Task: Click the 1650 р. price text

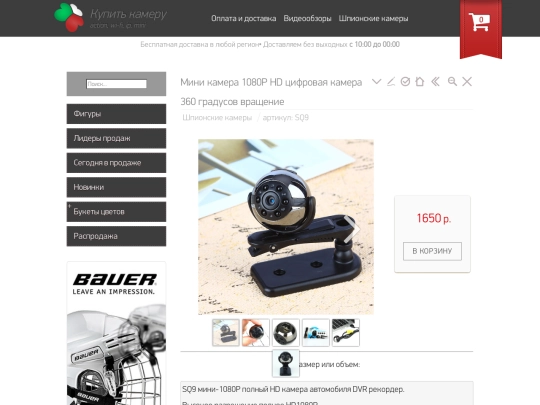Action: (433, 218)
